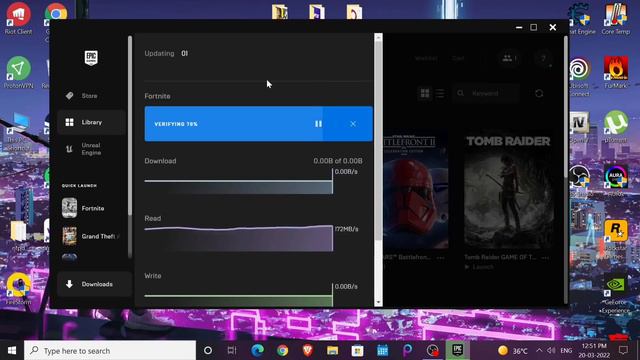Open Tomb Raider more options menu
640x360 pixels.
545,258
